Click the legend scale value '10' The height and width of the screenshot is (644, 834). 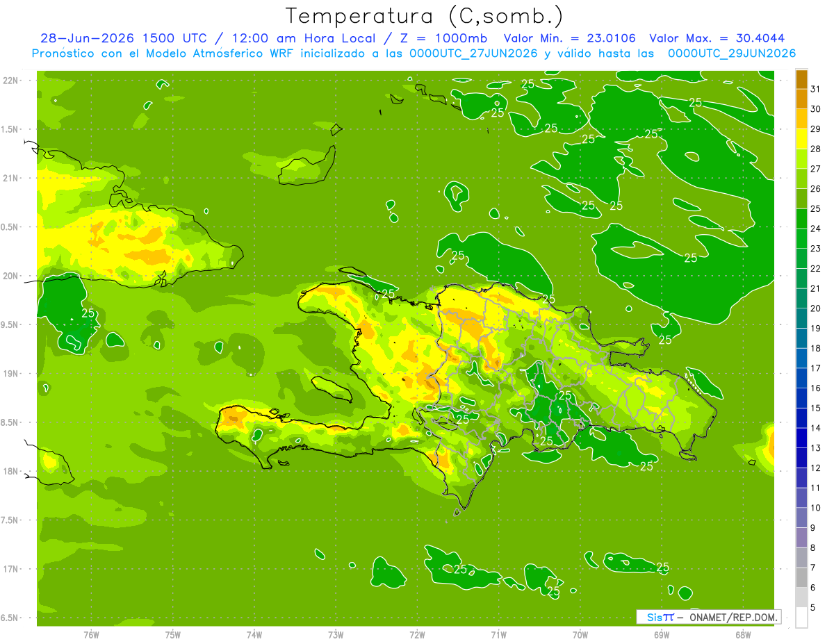[815, 508]
